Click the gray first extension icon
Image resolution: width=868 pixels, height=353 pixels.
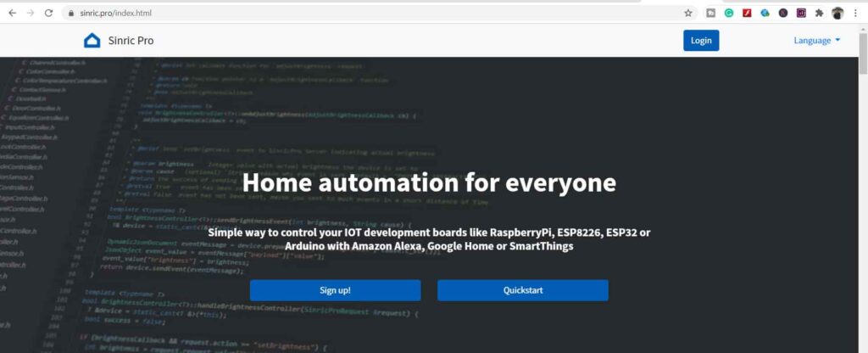[x=710, y=13]
